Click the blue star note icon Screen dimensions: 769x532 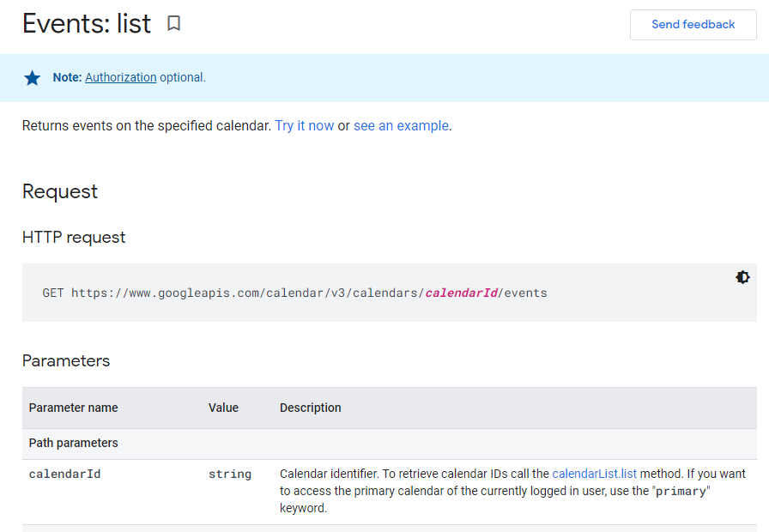(x=33, y=78)
